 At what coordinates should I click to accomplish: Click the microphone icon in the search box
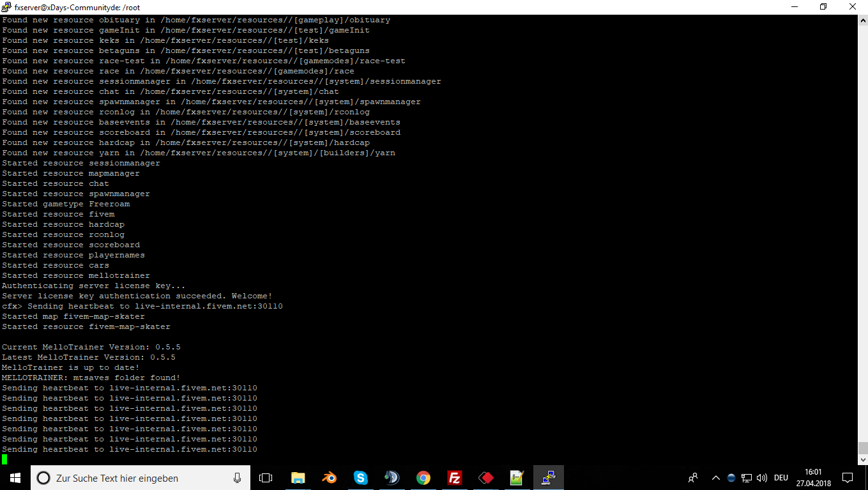[237, 478]
